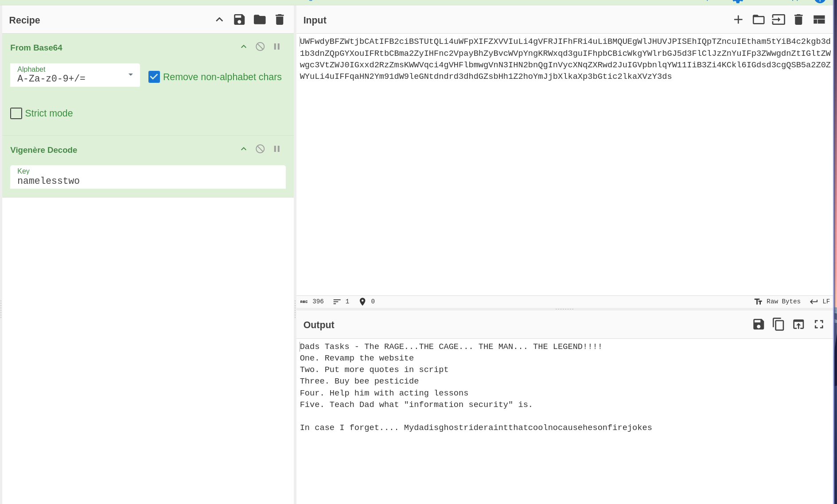
Task: Change LF end of line sequence
Action: click(x=820, y=302)
